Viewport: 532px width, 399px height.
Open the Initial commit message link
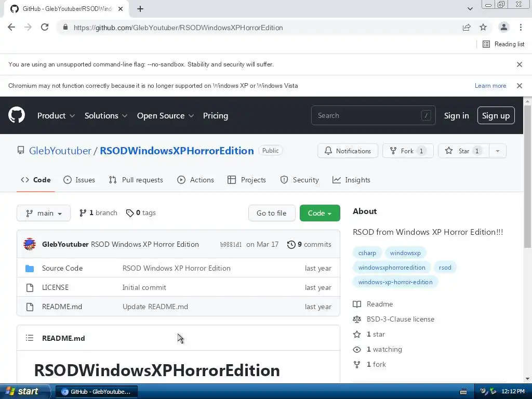144,287
